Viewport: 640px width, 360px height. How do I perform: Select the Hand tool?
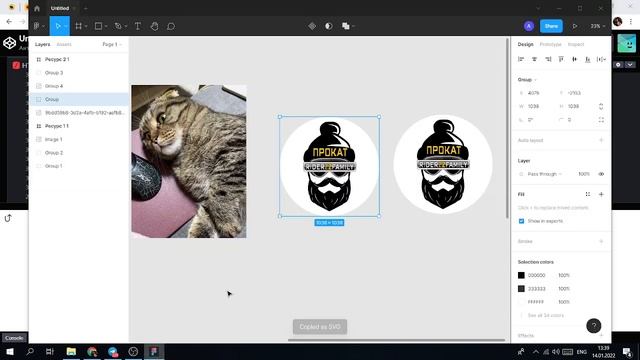(x=154, y=26)
